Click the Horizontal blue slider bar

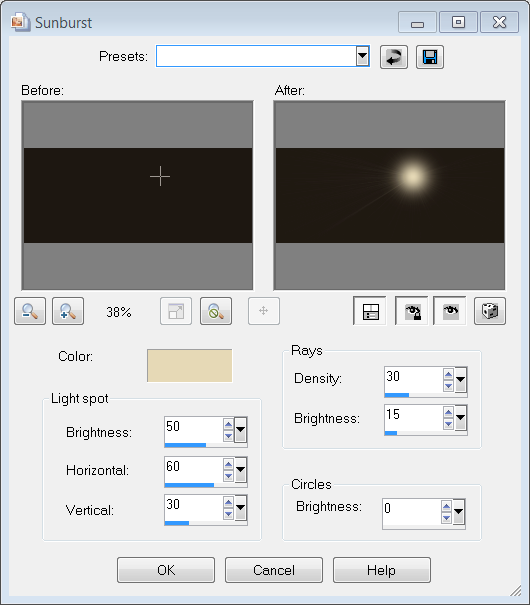(x=189, y=485)
